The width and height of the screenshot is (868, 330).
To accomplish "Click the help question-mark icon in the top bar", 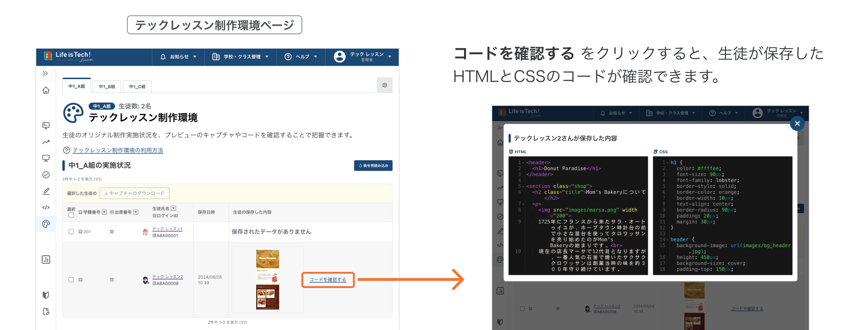I will (x=288, y=57).
